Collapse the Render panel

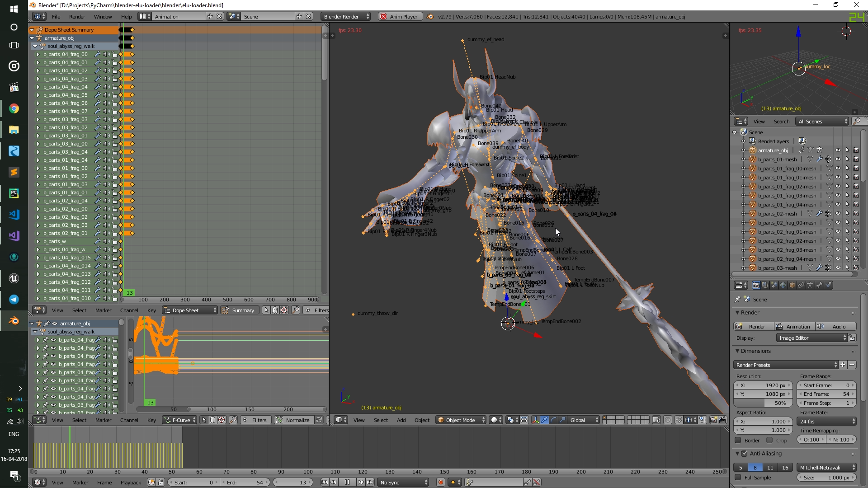[737, 312]
